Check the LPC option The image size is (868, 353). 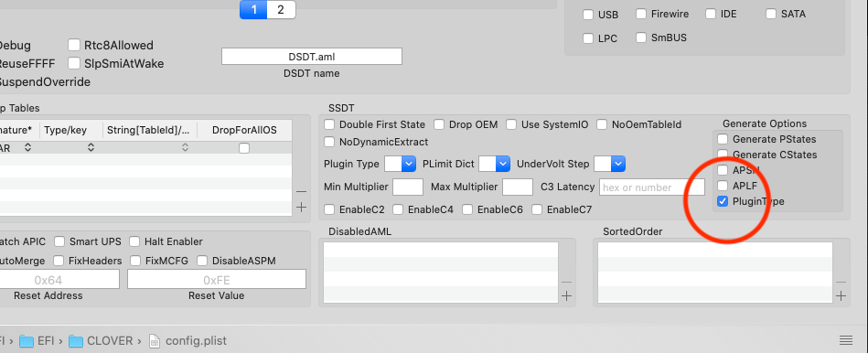(588, 38)
